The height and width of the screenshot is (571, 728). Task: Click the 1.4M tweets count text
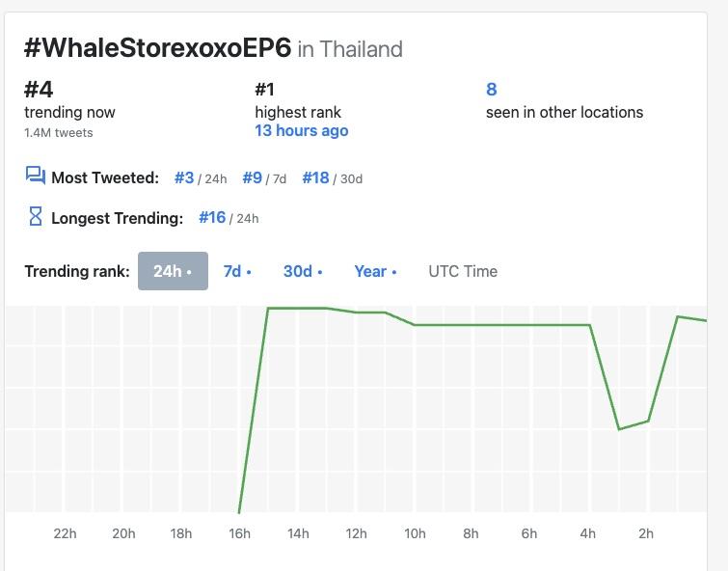point(59,133)
